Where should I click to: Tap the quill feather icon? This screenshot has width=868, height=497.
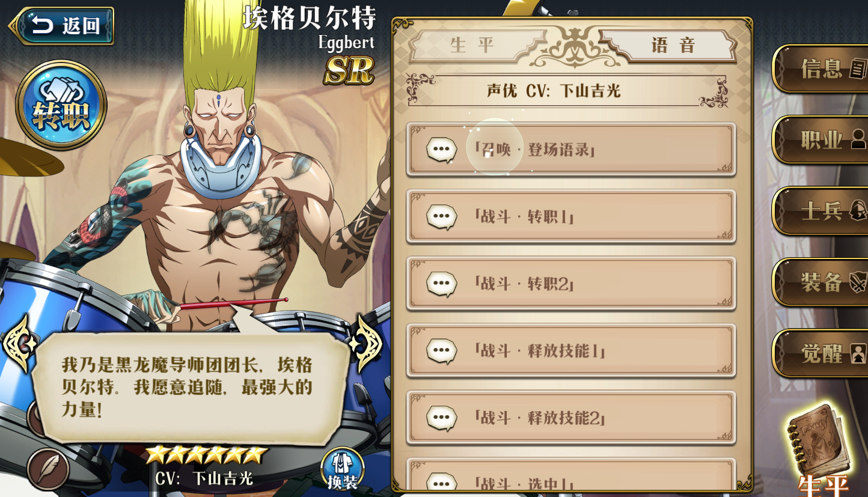tap(48, 469)
